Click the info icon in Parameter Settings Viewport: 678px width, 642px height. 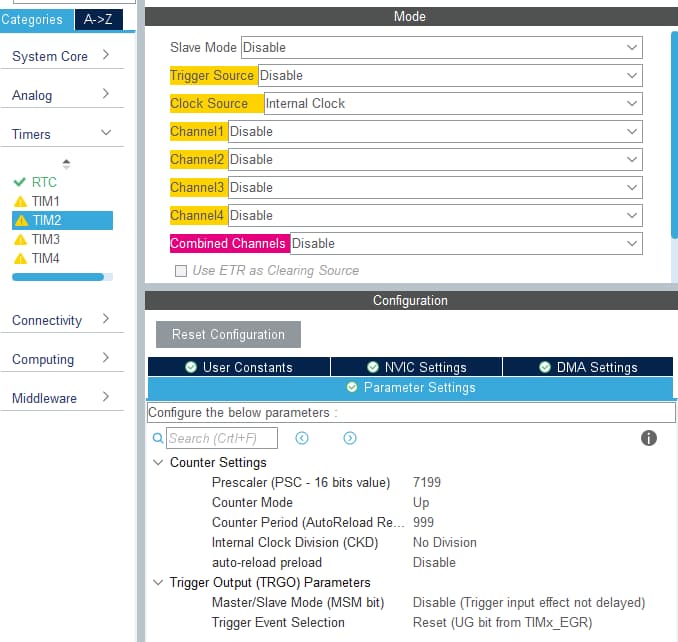click(648, 438)
